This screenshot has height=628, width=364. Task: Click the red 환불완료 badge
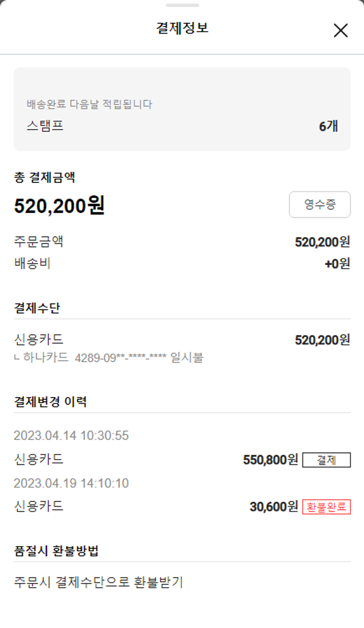coord(326,507)
